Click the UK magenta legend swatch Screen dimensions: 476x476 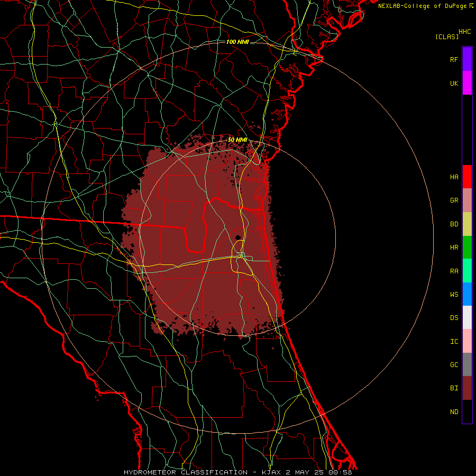(x=467, y=83)
